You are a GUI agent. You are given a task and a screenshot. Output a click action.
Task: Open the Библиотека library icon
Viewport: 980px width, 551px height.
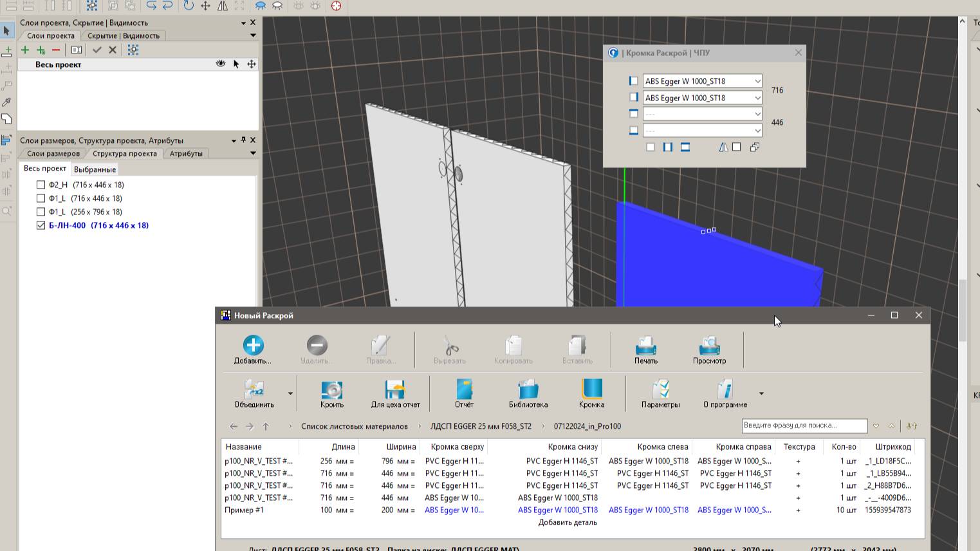pos(528,393)
